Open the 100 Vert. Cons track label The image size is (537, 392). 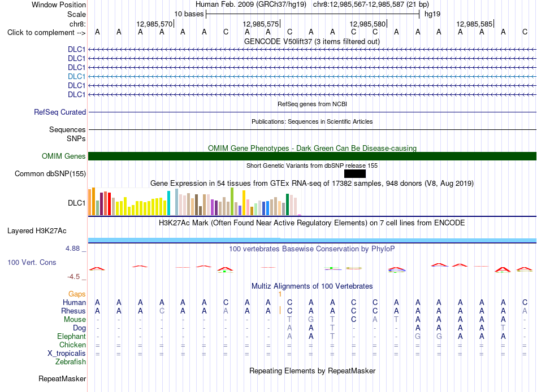(x=32, y=262)
